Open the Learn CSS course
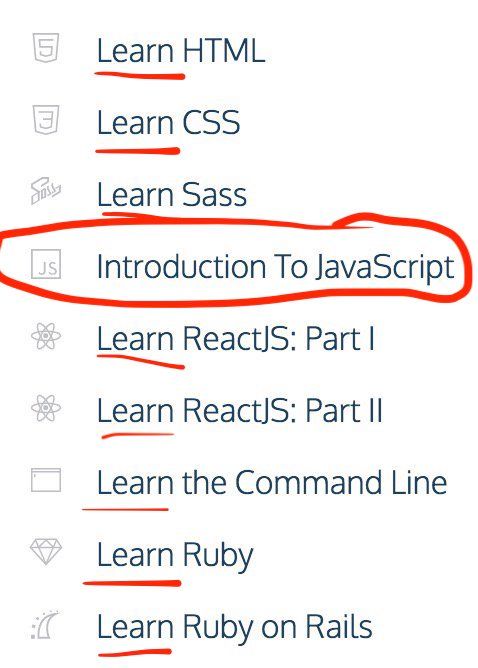Image resolution: width=478 pixels, height=668 pixels. tap(169, 123)
